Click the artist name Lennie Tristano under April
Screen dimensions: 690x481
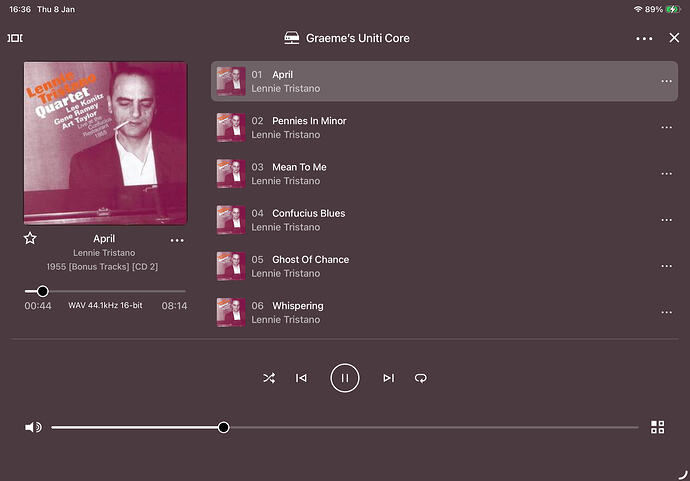click(x=104, y=253)
